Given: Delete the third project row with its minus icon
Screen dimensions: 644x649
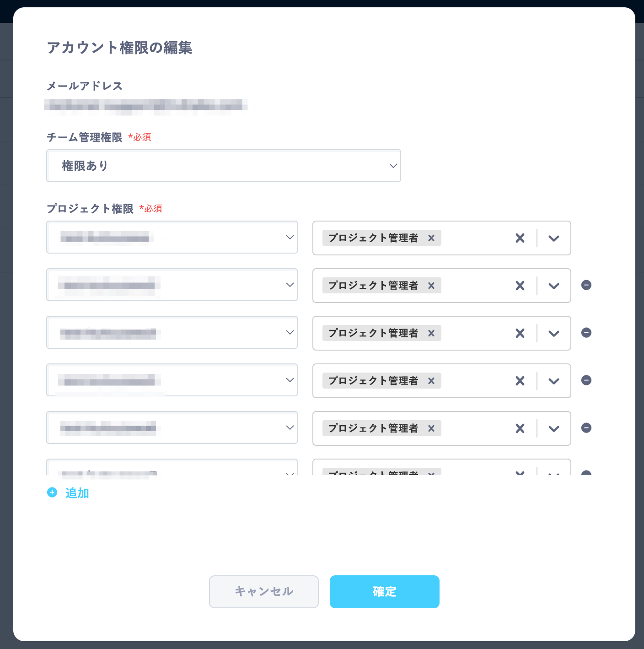Looking at the screenshot, I should tap(586, 333).
